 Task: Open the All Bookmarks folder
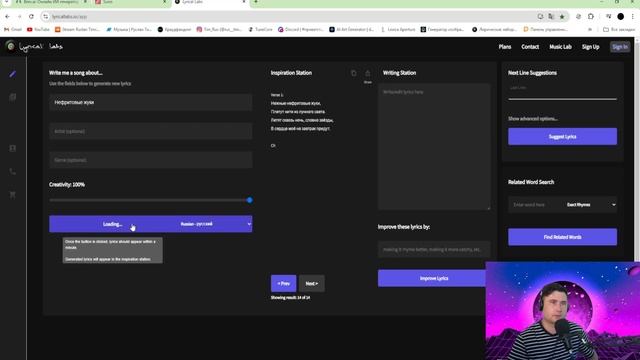pos(618,29)
